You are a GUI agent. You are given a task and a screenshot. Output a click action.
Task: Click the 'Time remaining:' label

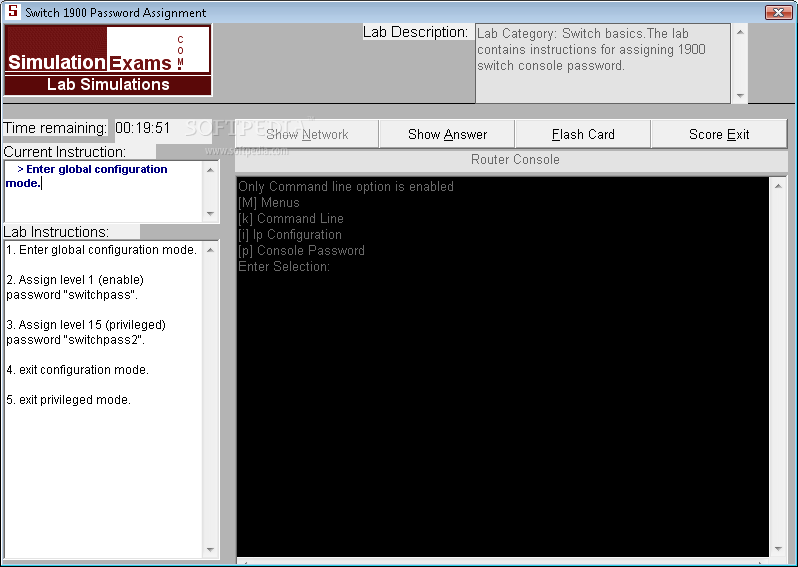(55, 128)
